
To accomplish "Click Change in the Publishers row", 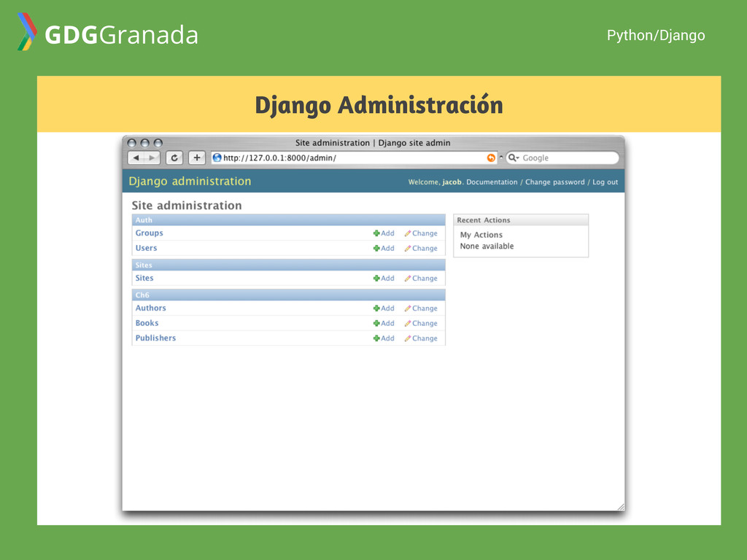I will coord(421,338).
